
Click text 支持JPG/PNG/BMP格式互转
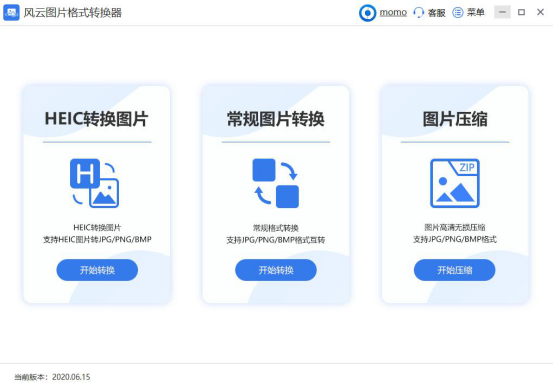coord(275,240)
